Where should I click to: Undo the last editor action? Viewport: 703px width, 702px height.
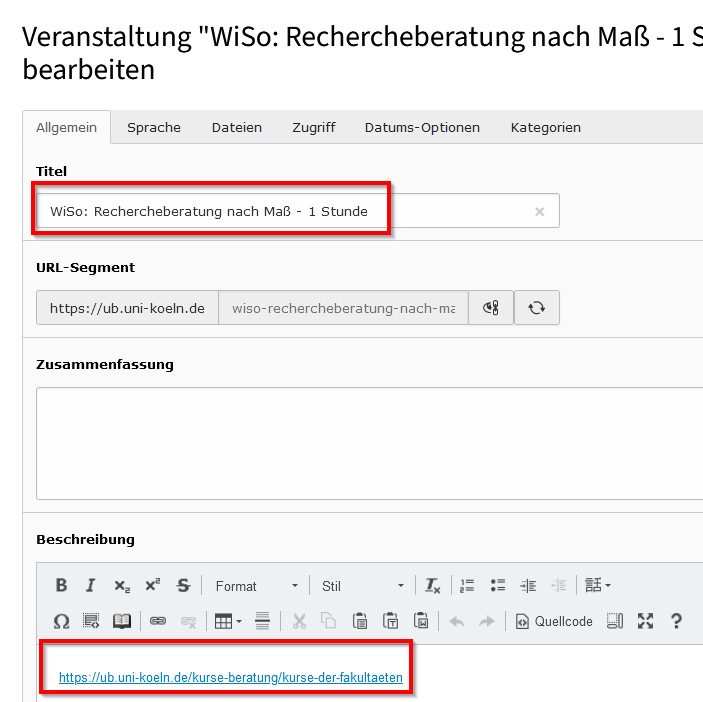pos(456,621)
